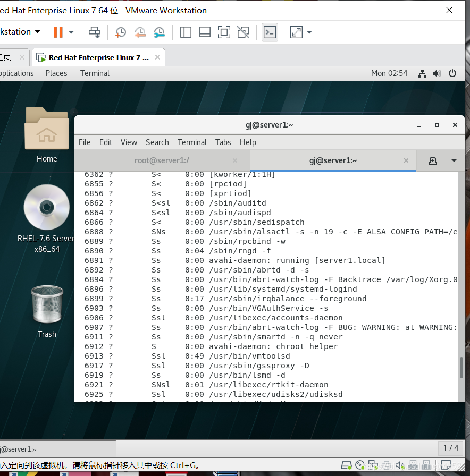Select the RHEL-7.6 Server disc icon
Image resolution: width=470 pixels, height=476 pixels.
(x=47, y=218)
